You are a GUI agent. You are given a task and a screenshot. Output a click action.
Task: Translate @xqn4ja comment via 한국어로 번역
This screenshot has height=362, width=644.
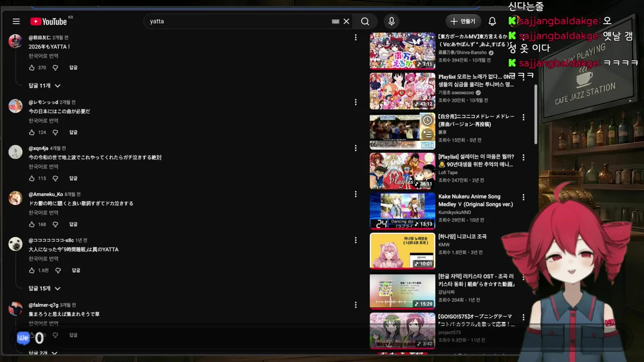click(x=43, y=166)
